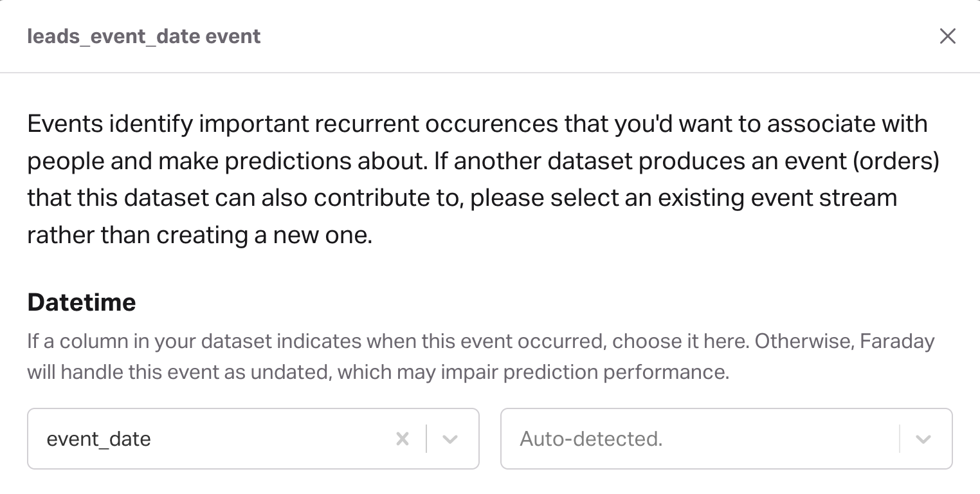Click the "Events identify" opening words
Screen dimensions: 980x494
109,123
